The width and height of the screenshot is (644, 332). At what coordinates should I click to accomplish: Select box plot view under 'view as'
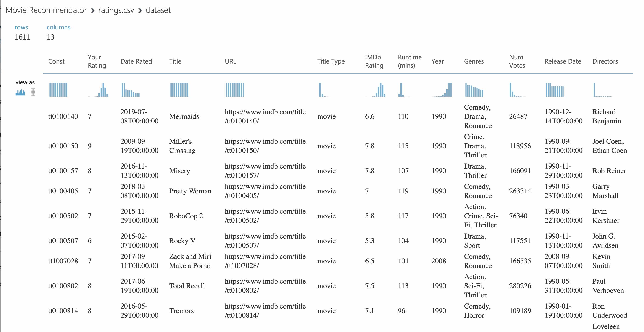click(33, 92)
